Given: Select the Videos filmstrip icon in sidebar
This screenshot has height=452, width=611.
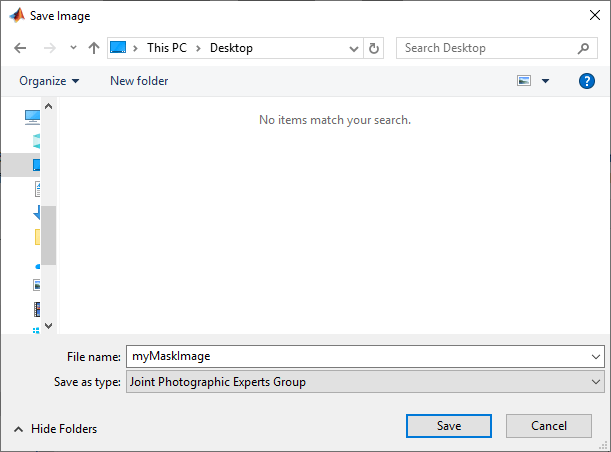Looking at the screenshot, I should (x=37, y=309).
